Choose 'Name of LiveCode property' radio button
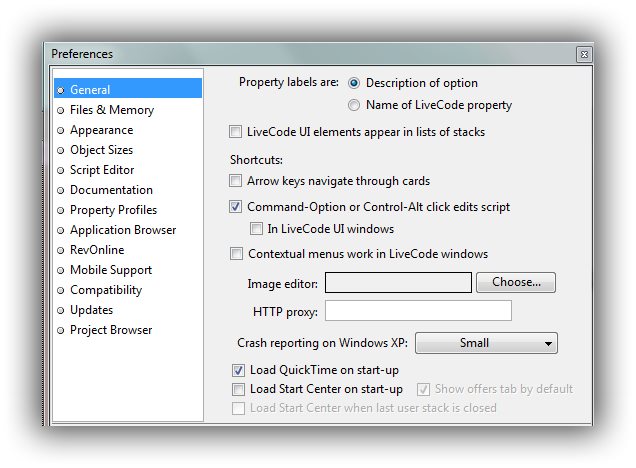Viewport: 636px width, 468px height. (354, 105)
